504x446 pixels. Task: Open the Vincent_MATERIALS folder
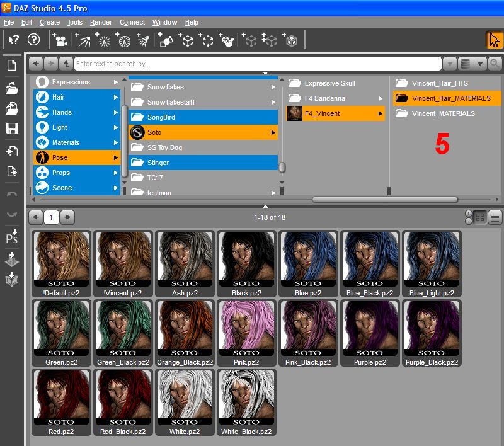pyautogui.click(x=447, y=113)
